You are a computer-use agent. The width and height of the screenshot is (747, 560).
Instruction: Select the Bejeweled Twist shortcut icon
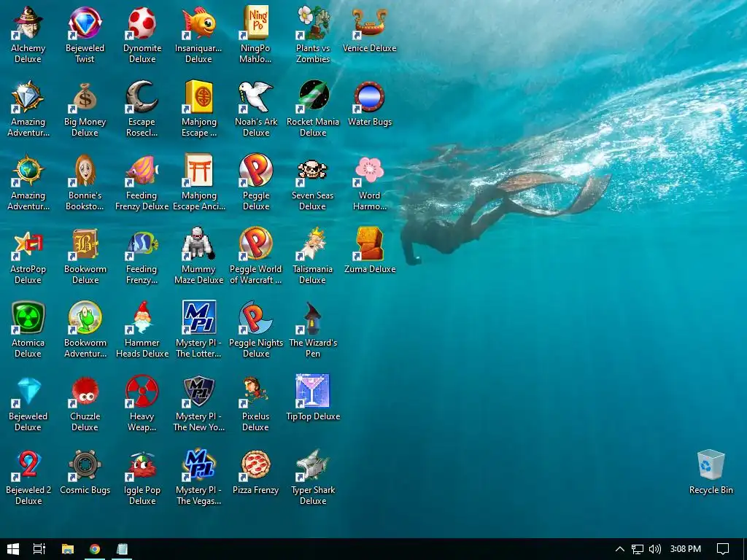[85, 23]
